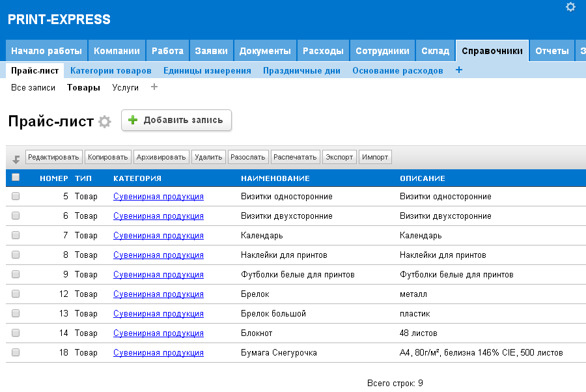Click the gear icon beside Прайс-лист heading
Screen dimensions: 586x392
[x=105, y=122]
